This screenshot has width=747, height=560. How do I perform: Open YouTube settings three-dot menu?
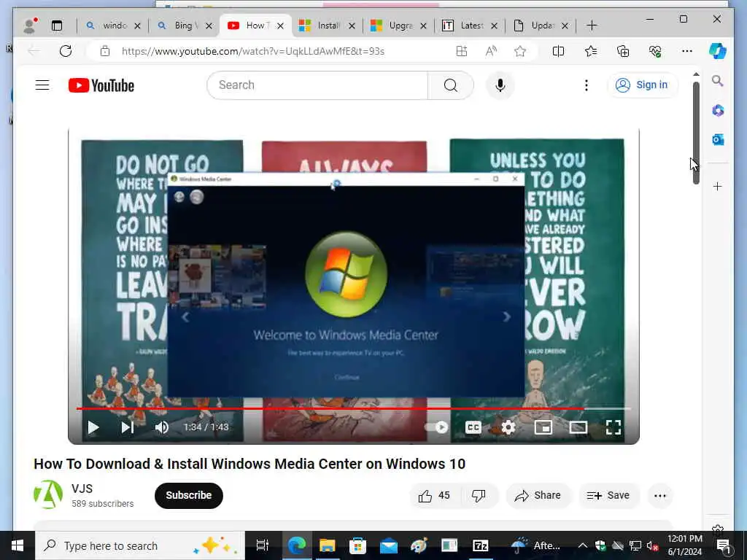click(x=587, y=85)
